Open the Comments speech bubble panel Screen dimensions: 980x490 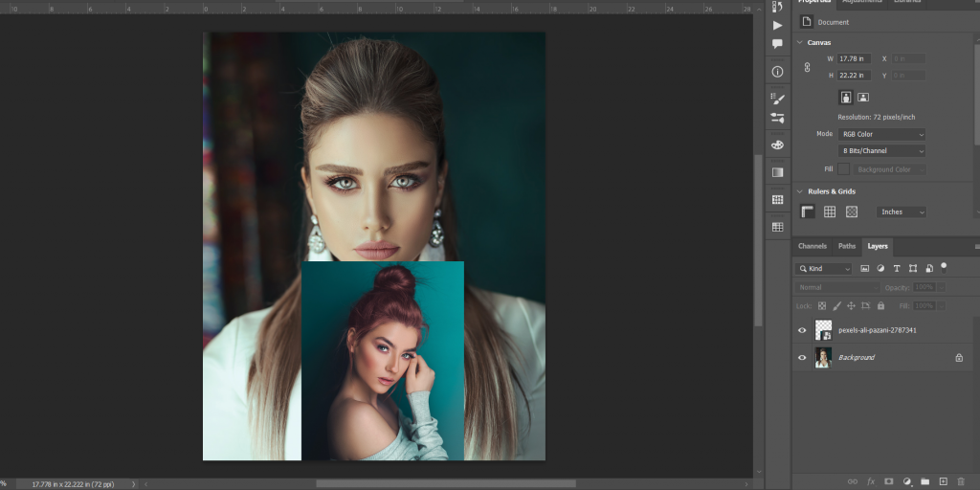777,44
